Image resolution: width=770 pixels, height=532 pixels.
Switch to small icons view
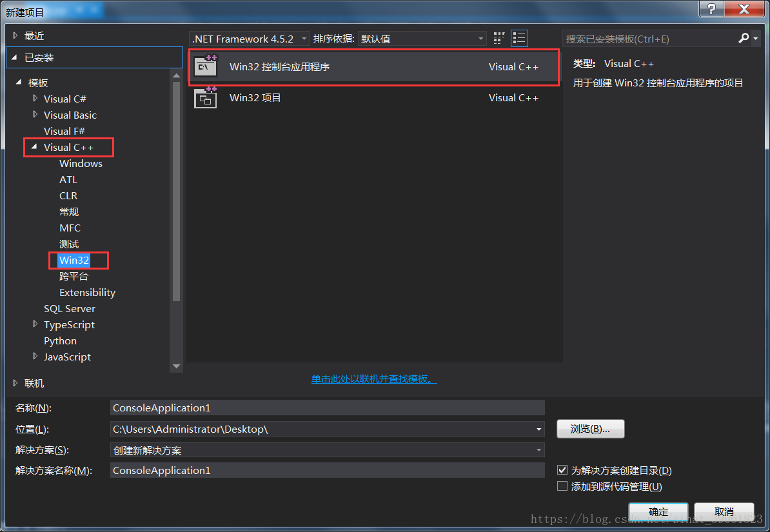point(499,38)
